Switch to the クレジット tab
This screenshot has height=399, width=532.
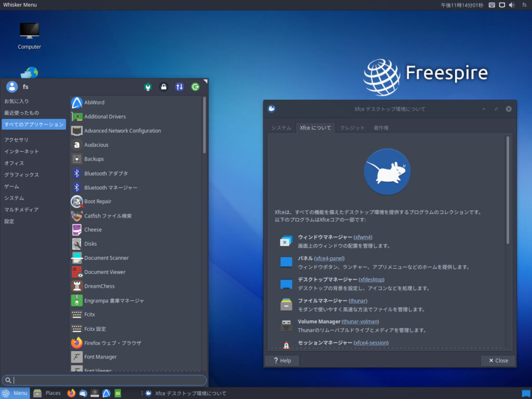click(x=352, y=127)
